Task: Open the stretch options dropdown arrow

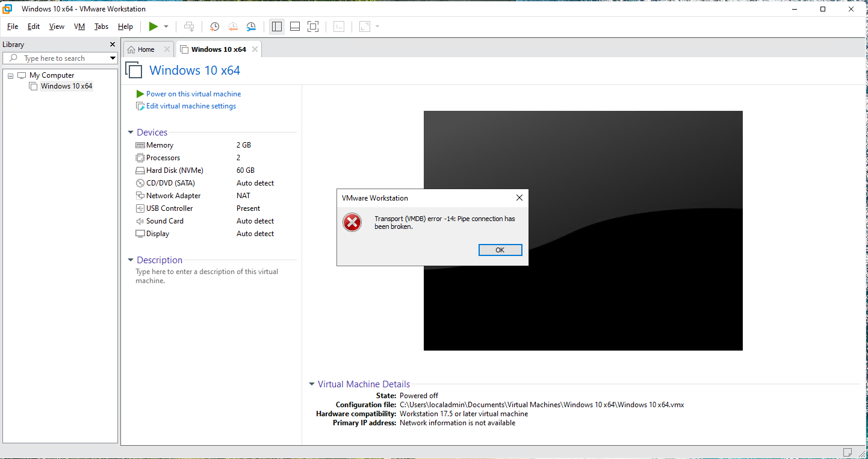Action: pos(377,27)
